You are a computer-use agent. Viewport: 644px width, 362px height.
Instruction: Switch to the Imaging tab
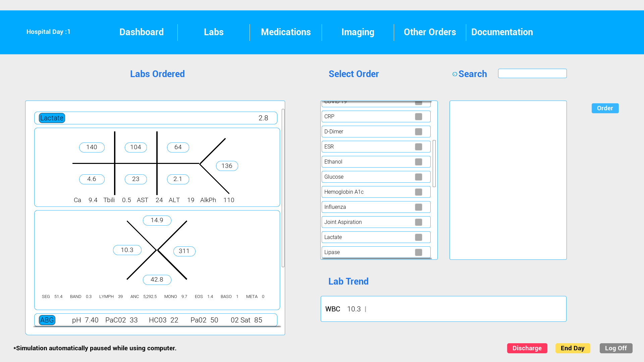[358, 32]
